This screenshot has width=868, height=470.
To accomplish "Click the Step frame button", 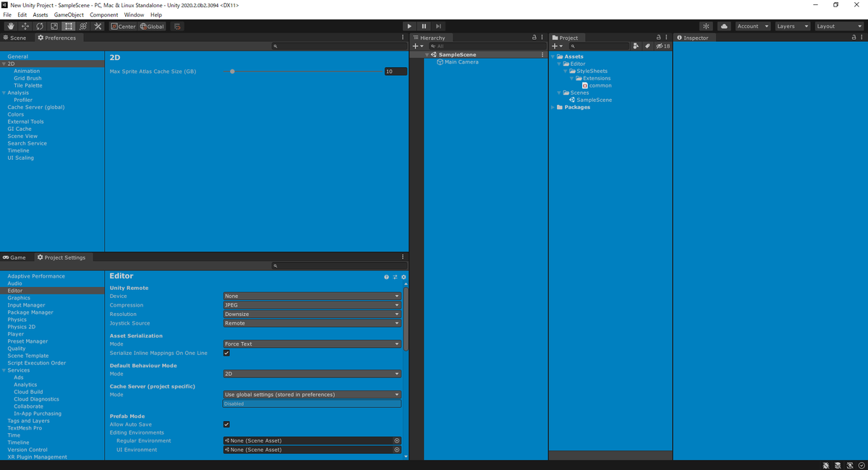I will pos(438,26).
